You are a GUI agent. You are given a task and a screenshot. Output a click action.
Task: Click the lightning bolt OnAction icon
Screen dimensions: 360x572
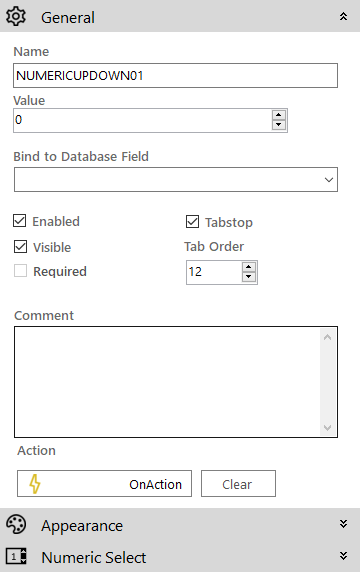click(x=35, y=484)
